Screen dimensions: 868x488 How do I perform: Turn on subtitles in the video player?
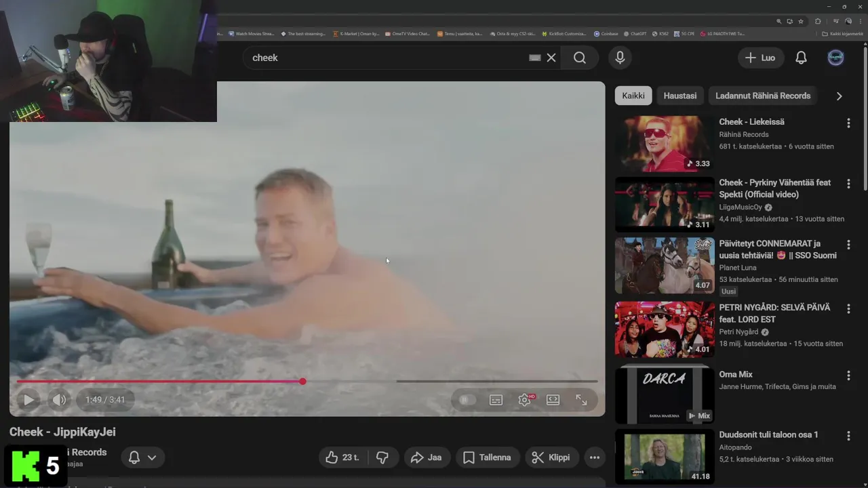click(496, 400)
